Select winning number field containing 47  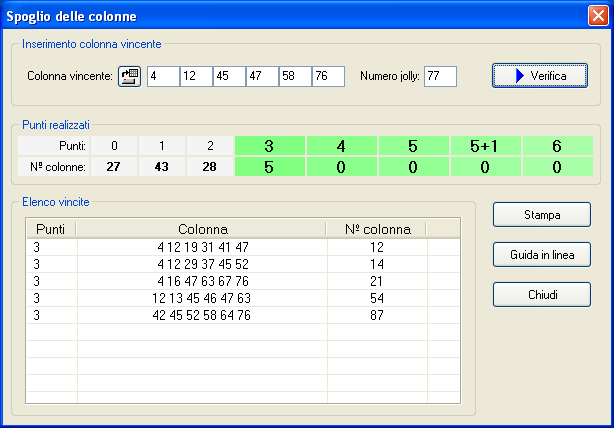click(262, 76)
